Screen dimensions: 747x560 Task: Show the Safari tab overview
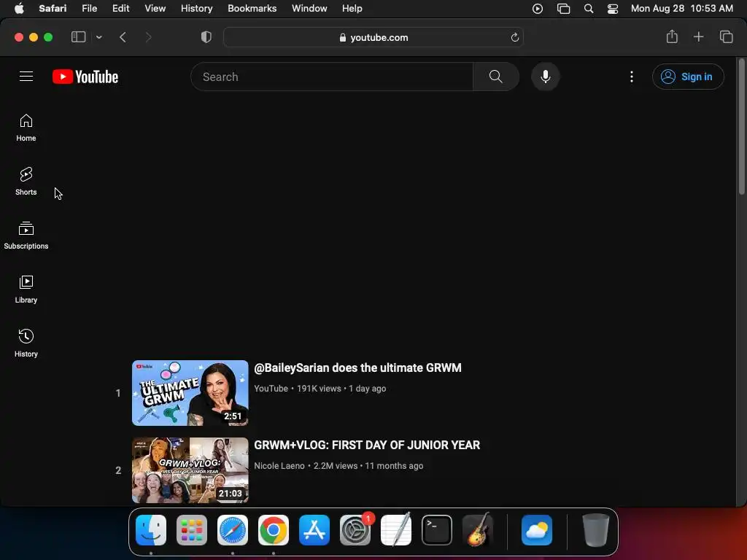point(726,36)
